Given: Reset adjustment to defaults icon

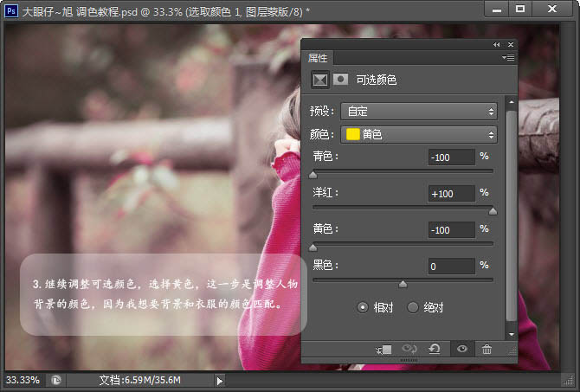Looking at the screenshot, I should point(435,349).
